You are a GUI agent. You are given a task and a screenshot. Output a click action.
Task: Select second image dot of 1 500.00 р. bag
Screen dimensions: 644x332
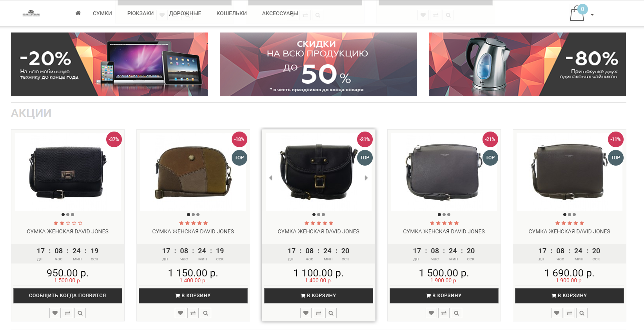[x=444, y=215]
